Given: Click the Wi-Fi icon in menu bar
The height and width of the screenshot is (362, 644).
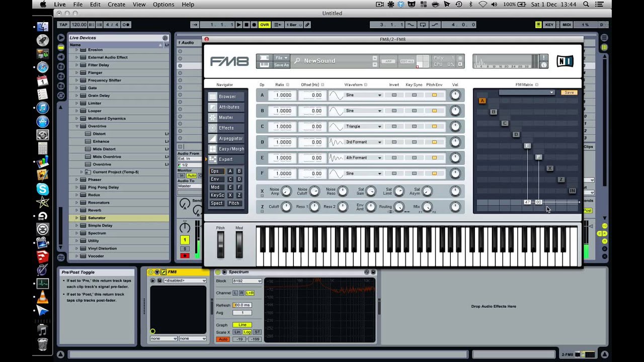Looking at the screenshot, I should [483, 5].
